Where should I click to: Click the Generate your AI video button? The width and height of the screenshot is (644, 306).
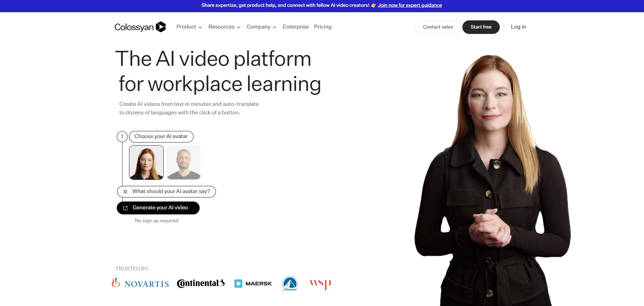point(158,208)
